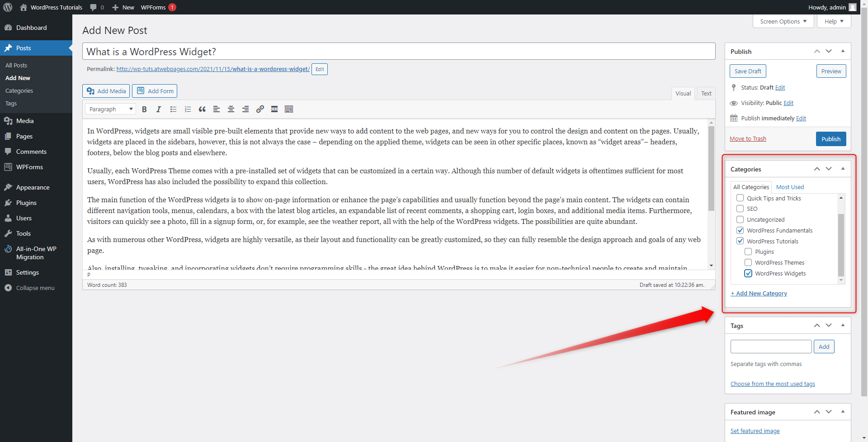Image resolution: width=868 pixels, height=442 pixels.
Task: Click the WordPress logo in admin bar
Action: click(x=8, y=7)
